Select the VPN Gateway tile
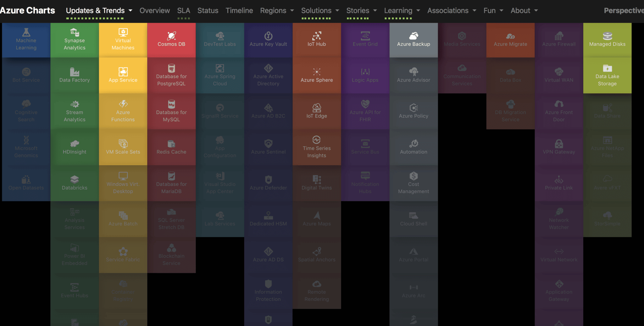This screenshot has width=644, height=326. 559,147
